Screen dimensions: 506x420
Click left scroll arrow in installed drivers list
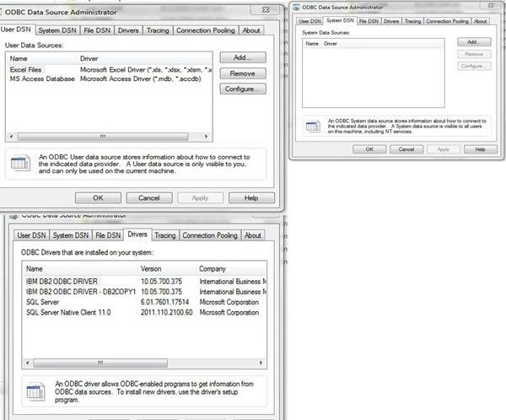(28, 363)
